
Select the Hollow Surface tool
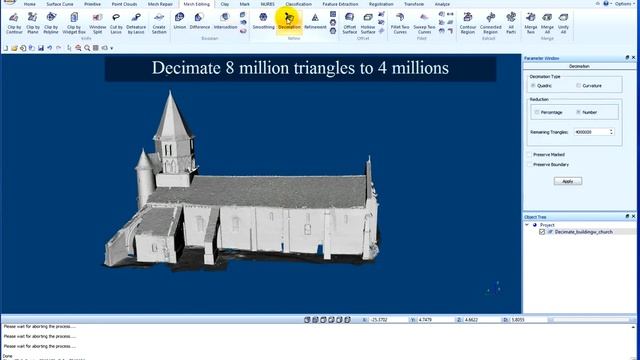click(x=368, y=23)
